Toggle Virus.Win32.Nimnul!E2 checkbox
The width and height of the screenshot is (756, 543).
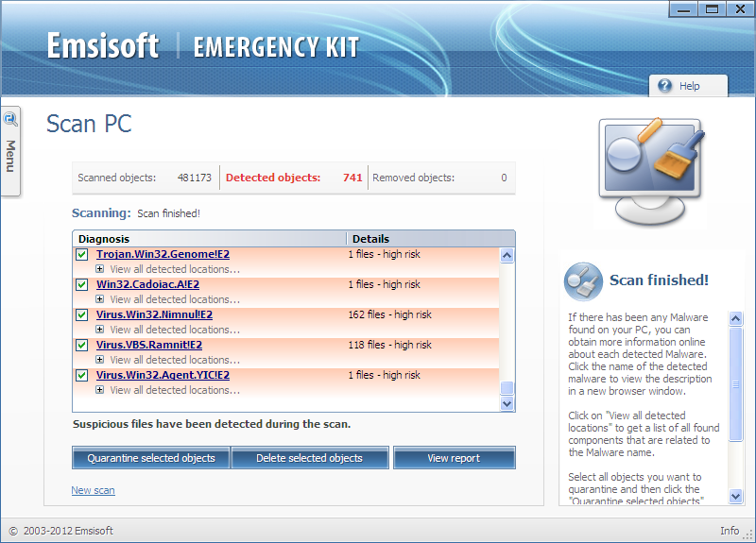click(x=81, y=315)
